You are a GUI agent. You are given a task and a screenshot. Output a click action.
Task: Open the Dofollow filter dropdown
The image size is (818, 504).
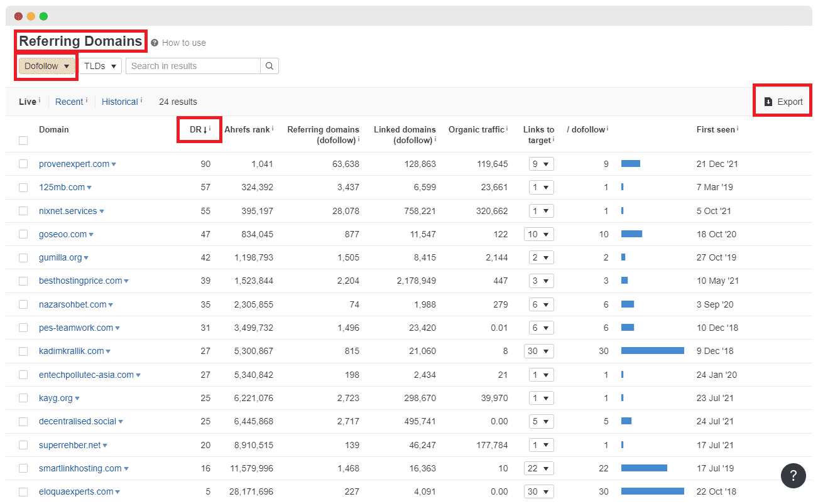(46, 66)
